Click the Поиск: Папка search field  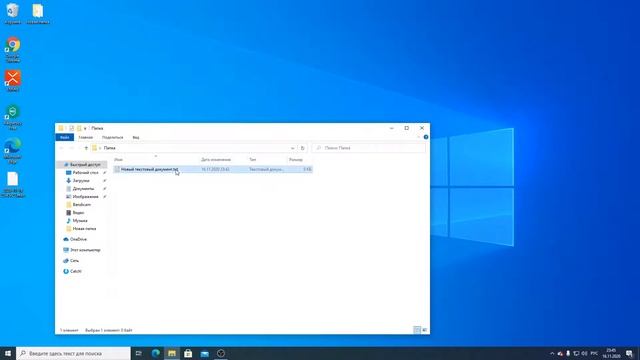coord(369,148)
